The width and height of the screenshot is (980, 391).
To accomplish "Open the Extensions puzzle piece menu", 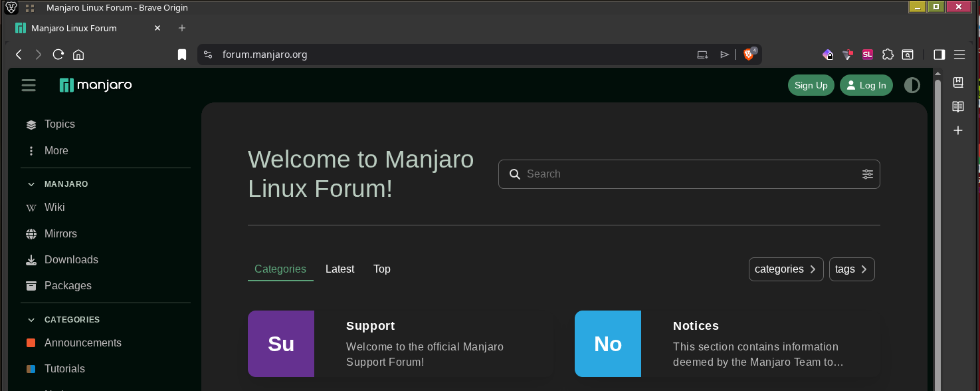I will coord(888,55).
